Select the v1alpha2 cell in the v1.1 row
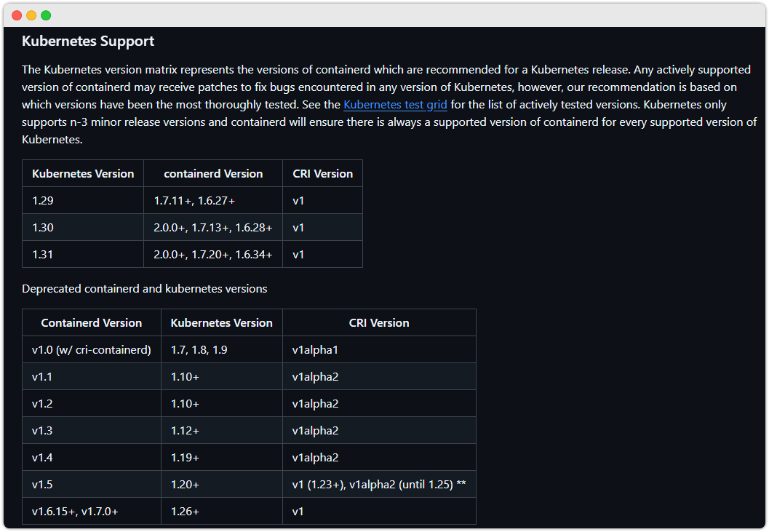Viewport: 769px width, 532px height. (379, 376)
